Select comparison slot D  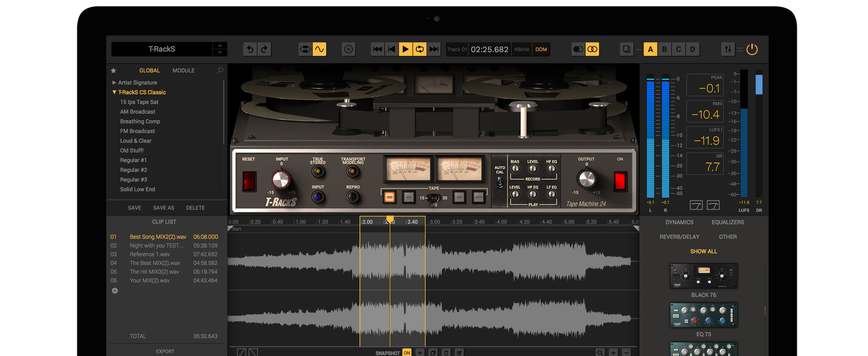[693, 49]
